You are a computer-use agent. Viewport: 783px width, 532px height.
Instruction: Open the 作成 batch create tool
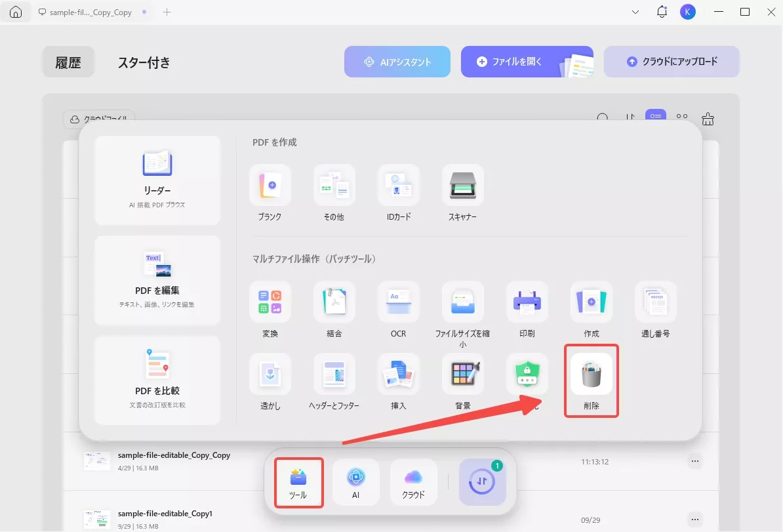(592, 302)
